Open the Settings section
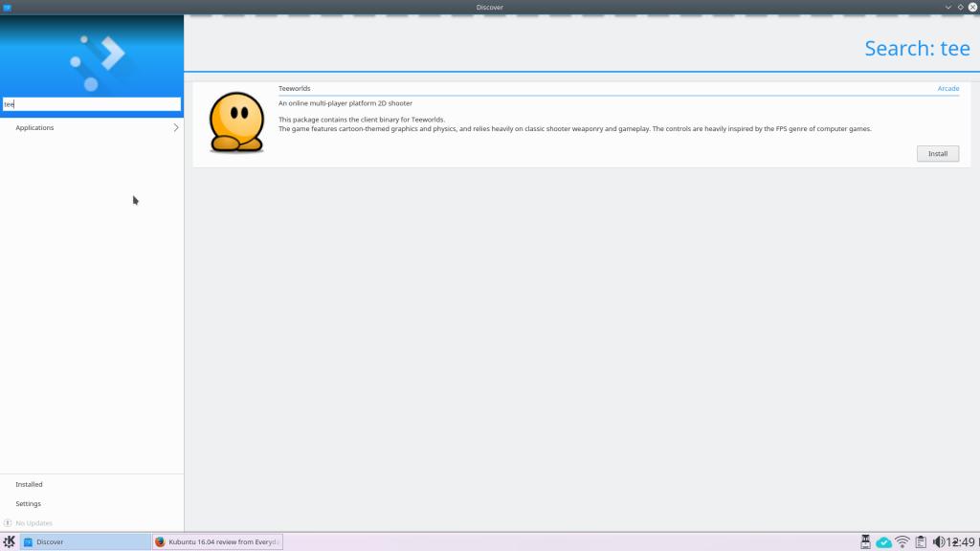The height and width of the screenshot is (551, 980). coord(28,503)
